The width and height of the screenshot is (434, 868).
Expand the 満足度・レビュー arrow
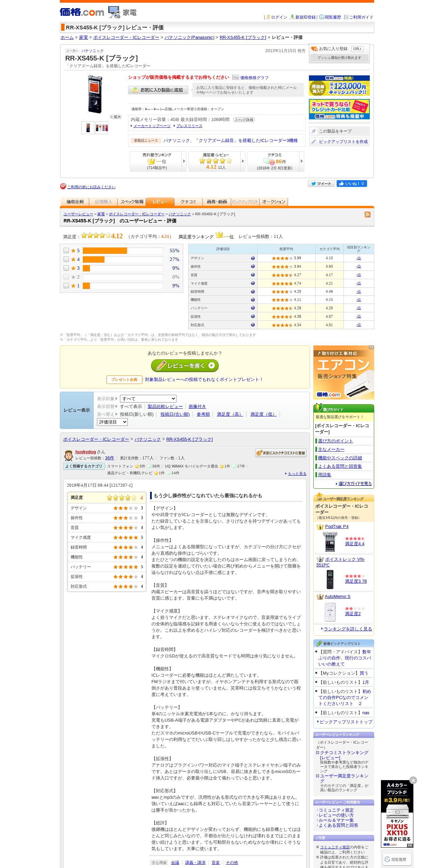tap(243, 161)
